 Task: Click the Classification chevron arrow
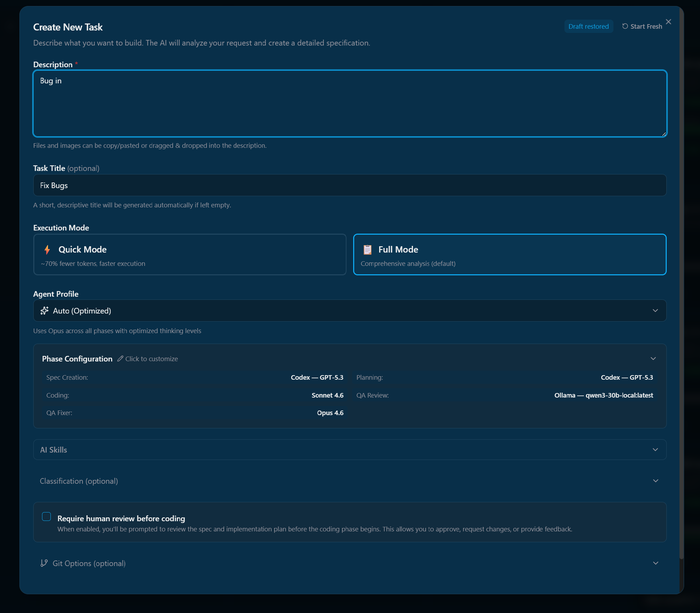pyautogui.click(x=656, y=481)
